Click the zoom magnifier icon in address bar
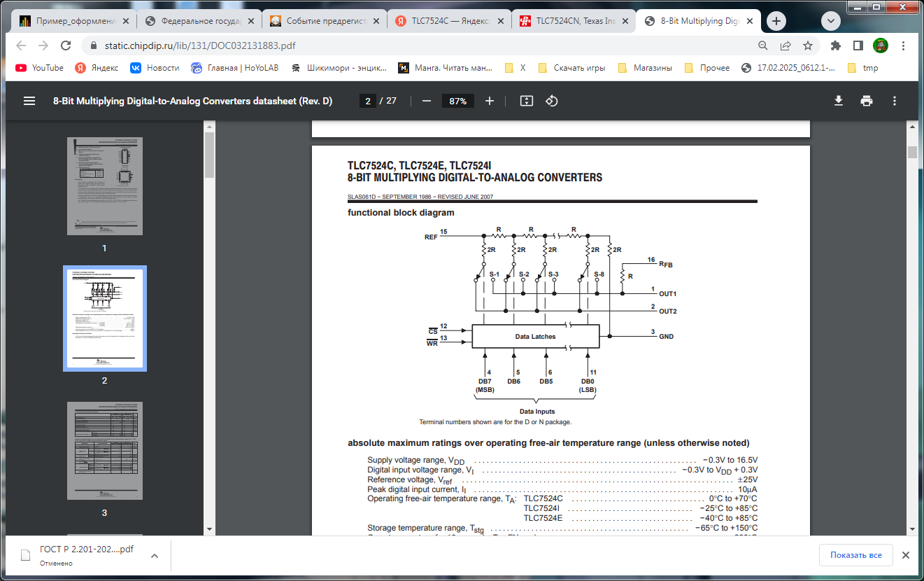Viewport: 924px width, 581px height. [x=763, y=45]
